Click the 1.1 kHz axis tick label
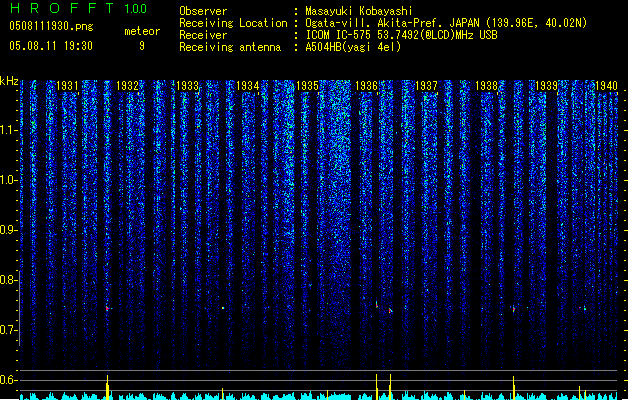The image size is (629, 400). pyautogui.click(x=8, y=130)
